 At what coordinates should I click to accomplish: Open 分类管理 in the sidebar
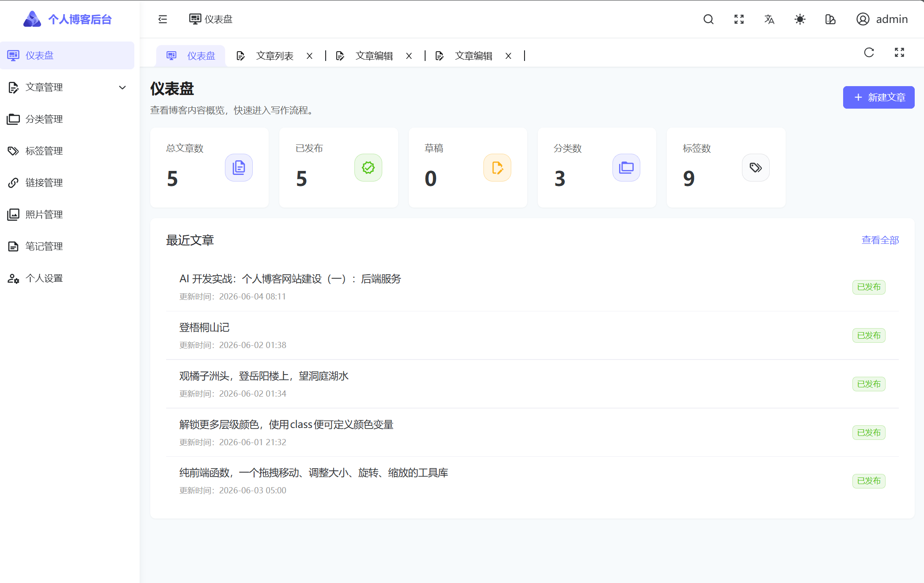click(67, 119)
